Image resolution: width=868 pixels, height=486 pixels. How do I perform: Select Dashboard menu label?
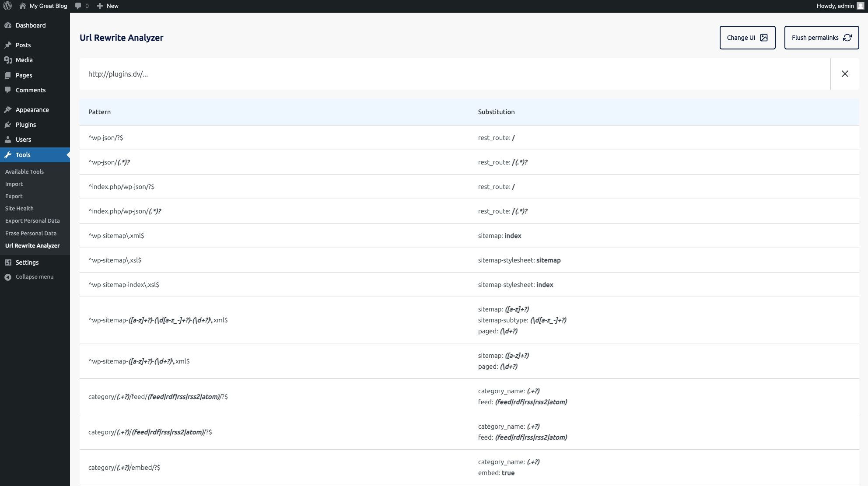pyautogui.click(x=31, y=25)
